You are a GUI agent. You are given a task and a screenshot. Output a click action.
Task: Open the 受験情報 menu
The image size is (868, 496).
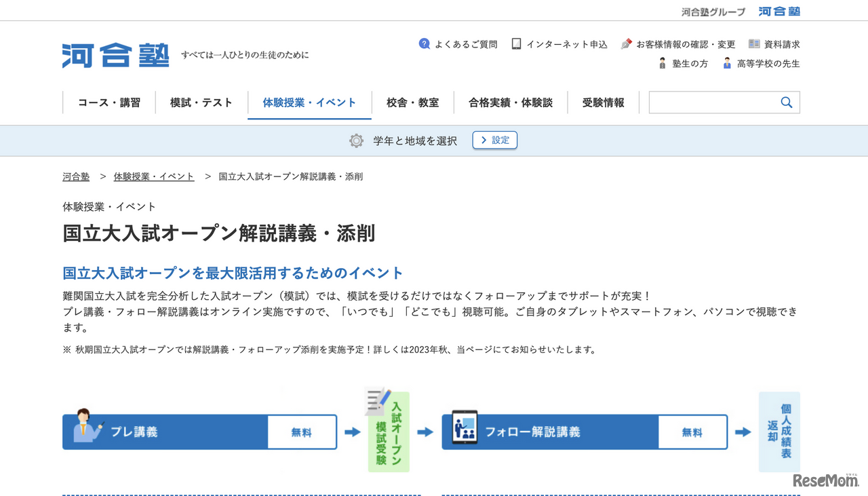click(603, 102)
